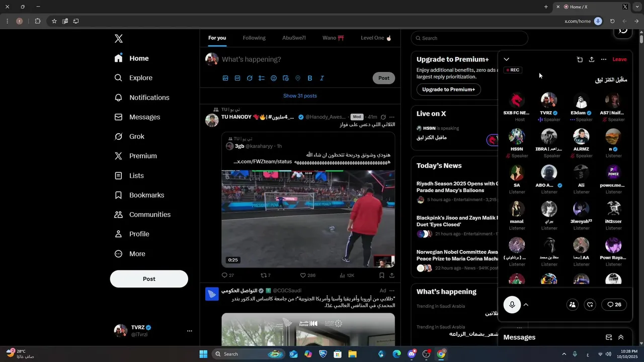Open account menu dots beside TVRZ
Screen dimensions: 644x362
190,331
